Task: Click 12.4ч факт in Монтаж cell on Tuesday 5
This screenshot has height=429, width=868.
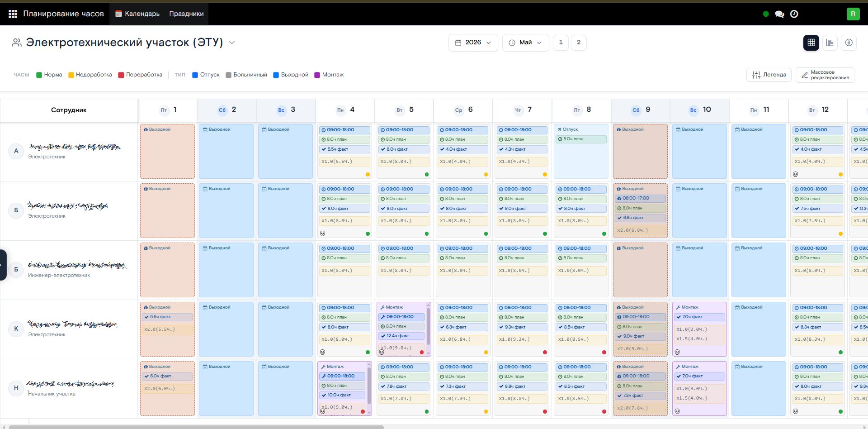Action: pyautogui.click(x=401, y=336)
